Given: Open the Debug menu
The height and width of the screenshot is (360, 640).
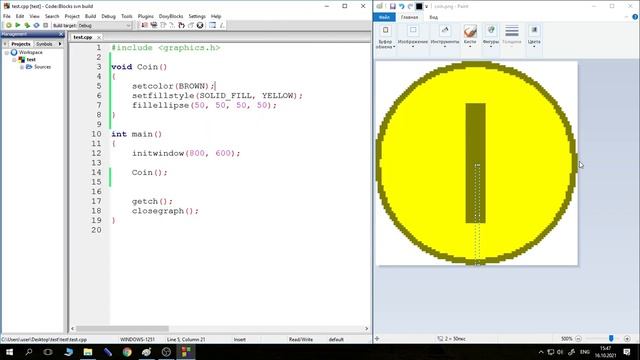Looking at the screenshot, I should (109, 16).
